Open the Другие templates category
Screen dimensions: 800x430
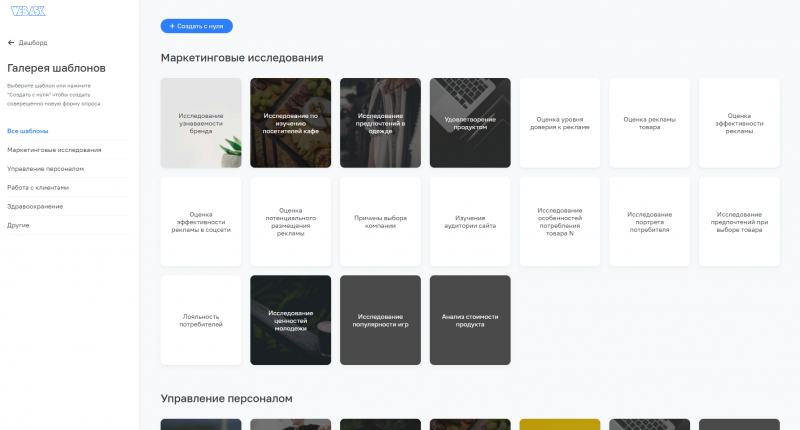pos(18,225)
